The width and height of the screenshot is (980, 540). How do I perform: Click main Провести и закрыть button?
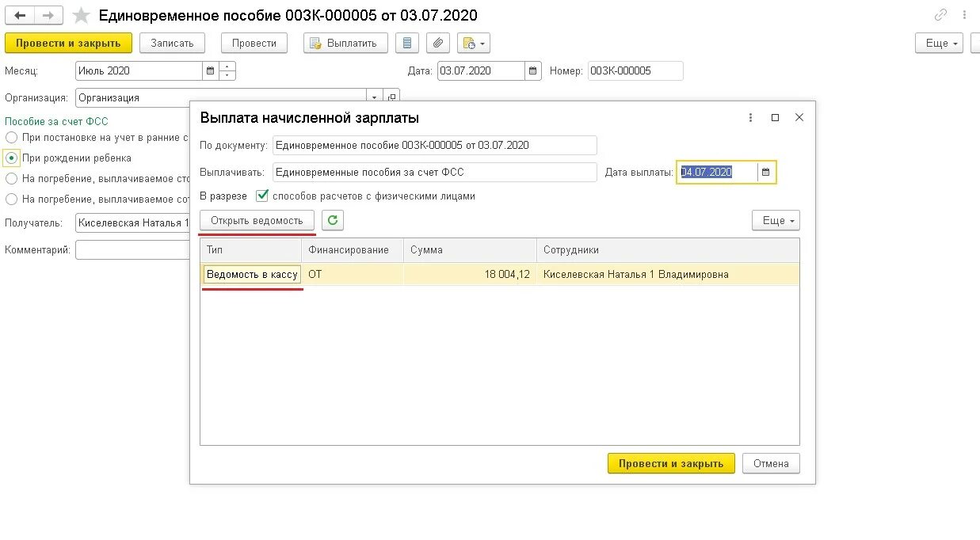pyautogui.click(x=68, y=43)
